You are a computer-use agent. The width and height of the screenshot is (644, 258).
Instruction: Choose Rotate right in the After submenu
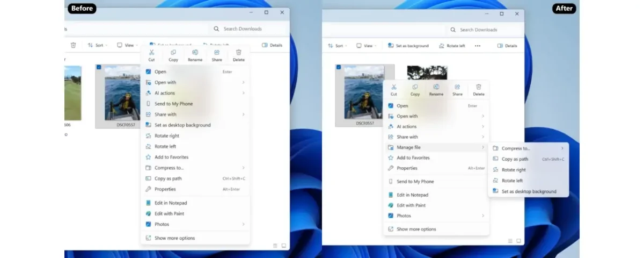pyautogui.click(x=529, y=170)
